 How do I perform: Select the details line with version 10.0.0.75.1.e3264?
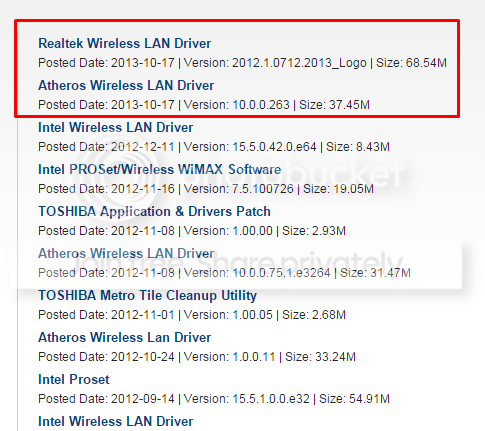click(224, 273)
